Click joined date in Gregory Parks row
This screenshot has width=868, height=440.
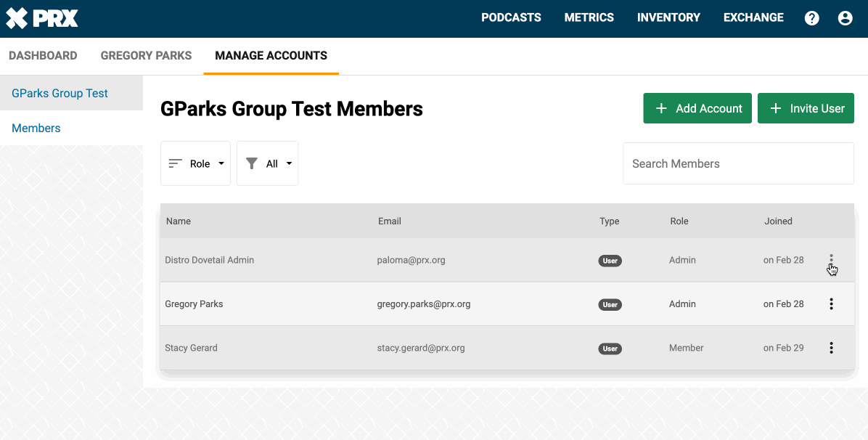click(x=783, y=303)
